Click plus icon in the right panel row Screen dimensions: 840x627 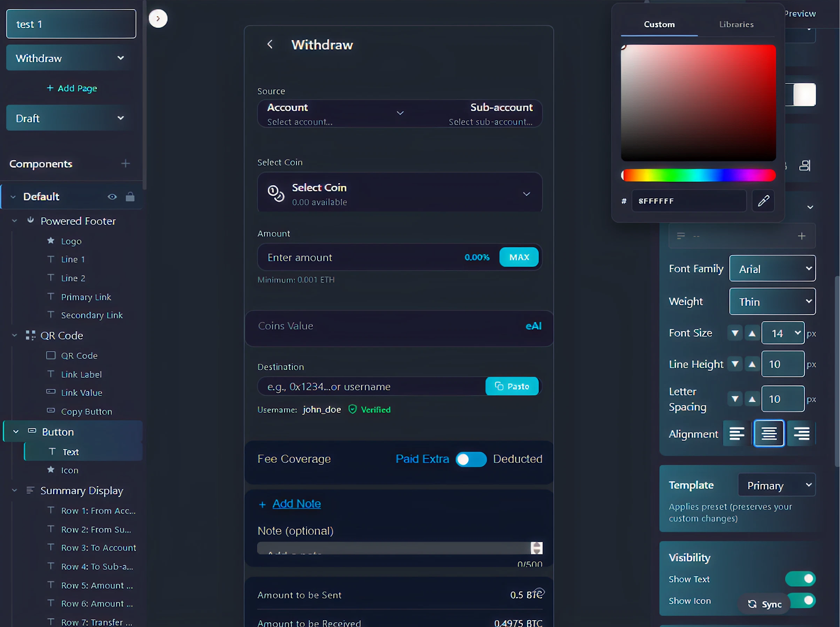(x=802, y=236)
